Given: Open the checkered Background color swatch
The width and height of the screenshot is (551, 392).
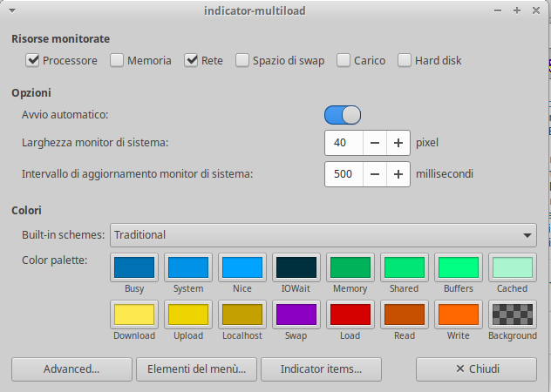Looking at the screenshot, I should point(513,314).
